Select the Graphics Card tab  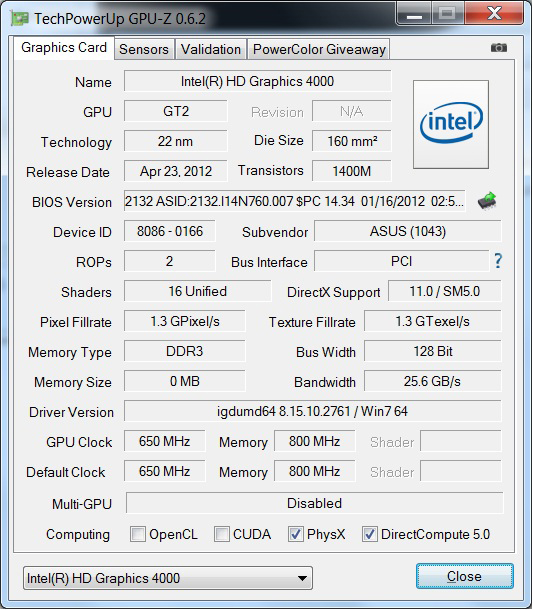point(64,48)
